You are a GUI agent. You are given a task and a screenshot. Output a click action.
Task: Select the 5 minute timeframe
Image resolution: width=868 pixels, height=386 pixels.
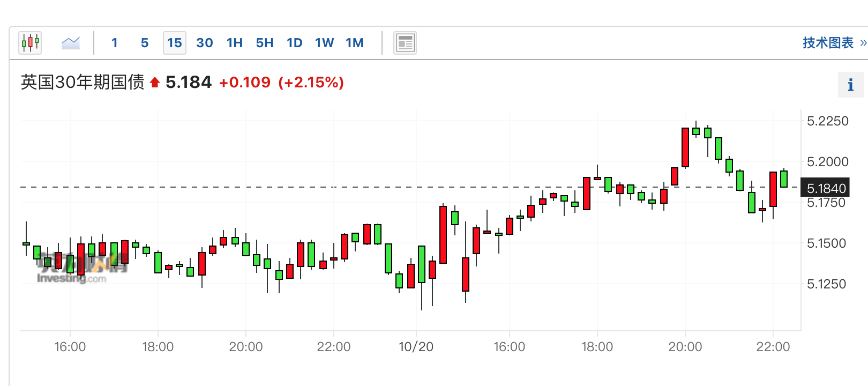coord(145,43)
